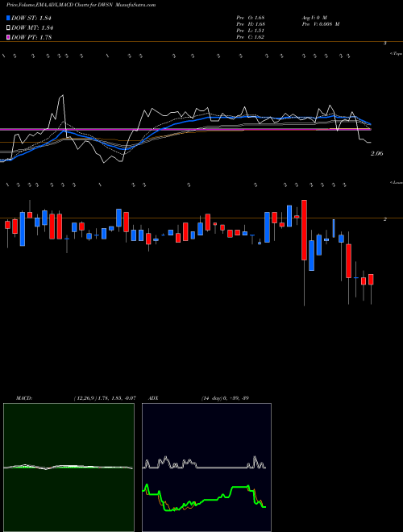Click the 'ADX' panel heading
The width and height of the screenshot is (403, 532).
click(x=153, y=398)
